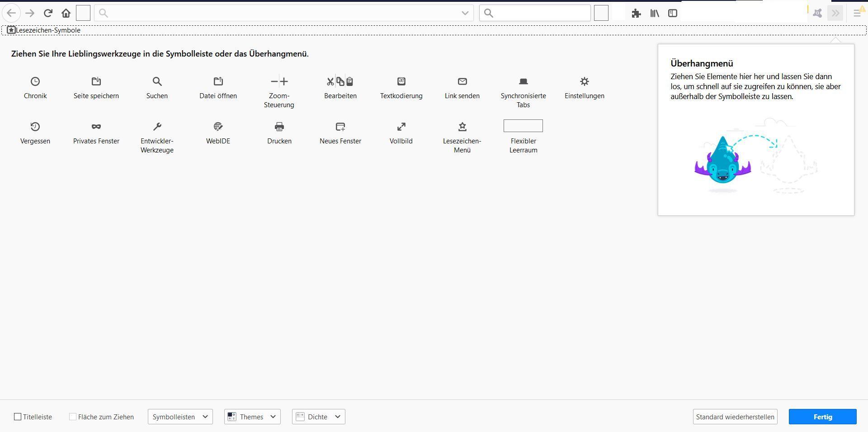
Task: Open the Symbolleisten dropdown
Action: point(180,417)
